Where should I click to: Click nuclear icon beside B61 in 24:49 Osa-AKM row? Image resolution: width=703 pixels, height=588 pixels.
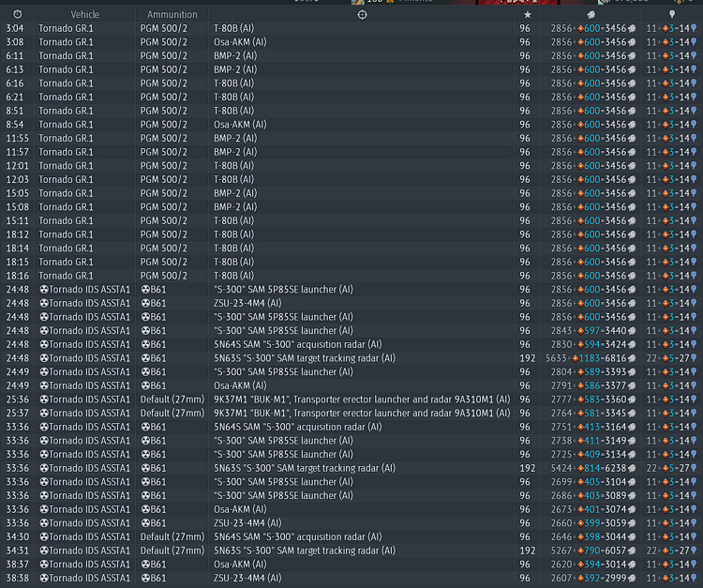pyautogui.click(x=145, y=385)
